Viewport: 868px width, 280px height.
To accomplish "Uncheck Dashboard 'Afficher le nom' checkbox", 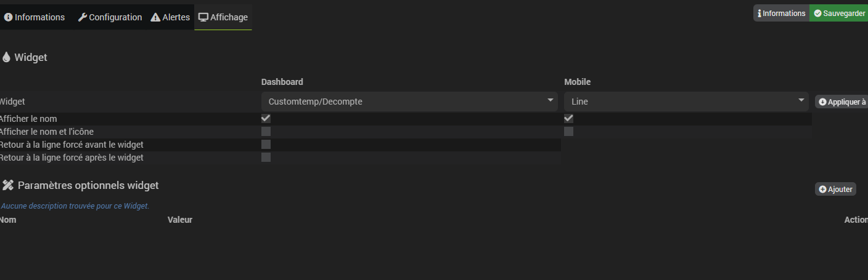I will pyautogui.click(x=266, y=118).
